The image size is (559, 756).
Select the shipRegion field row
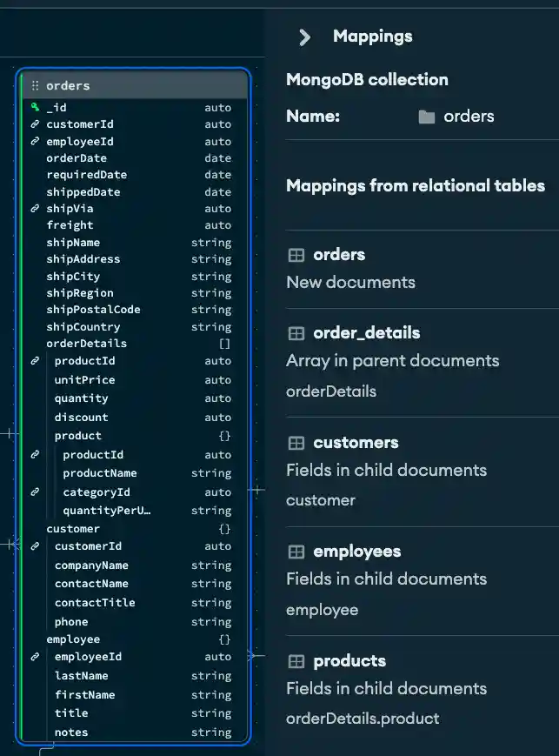click(135, 292)
